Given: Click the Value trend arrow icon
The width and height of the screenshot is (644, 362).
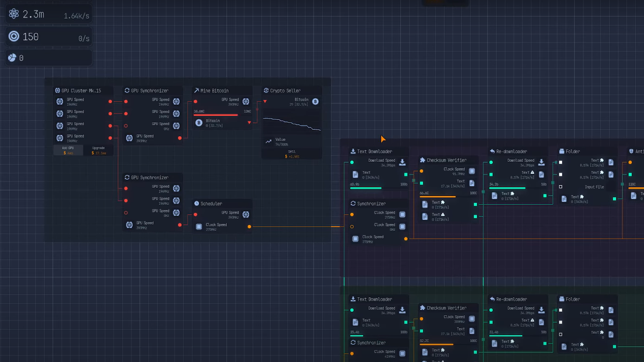Looking at the screenshot, I should click(x=268, y=141).
